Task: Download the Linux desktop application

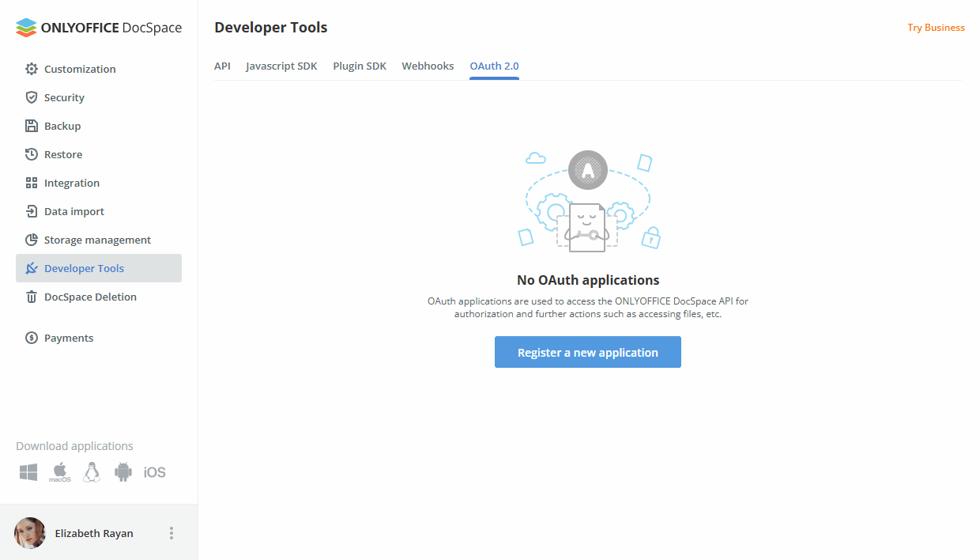Action: (x=92, y=472)
